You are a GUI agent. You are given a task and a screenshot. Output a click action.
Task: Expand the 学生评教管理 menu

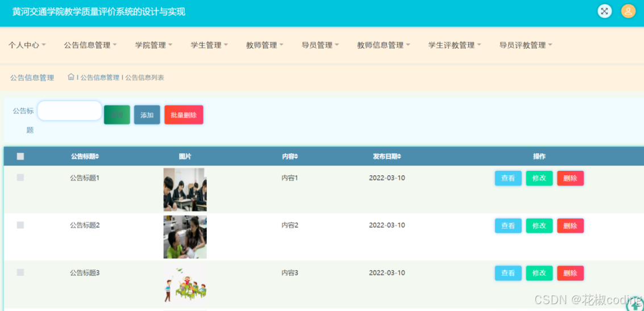(x=455, y=45)
